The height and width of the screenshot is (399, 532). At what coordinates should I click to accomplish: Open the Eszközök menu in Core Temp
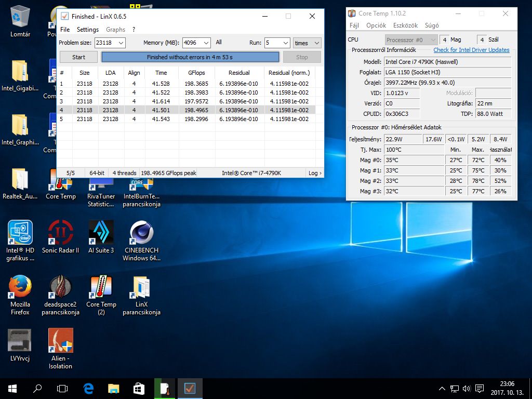[405, 25]
